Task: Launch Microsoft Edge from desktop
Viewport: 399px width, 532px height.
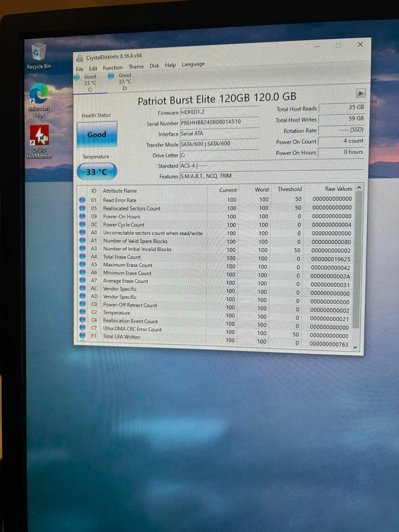Action: 39,100
